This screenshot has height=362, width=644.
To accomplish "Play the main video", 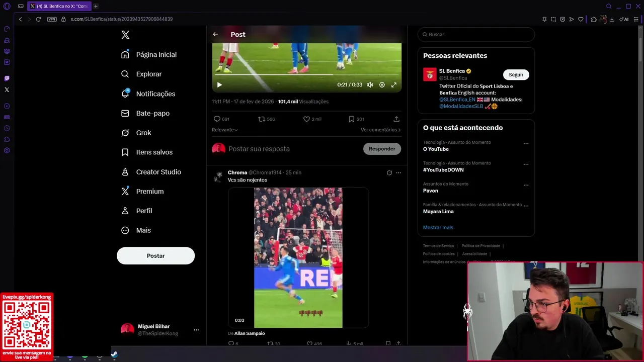I will click(x=219, y=85).
